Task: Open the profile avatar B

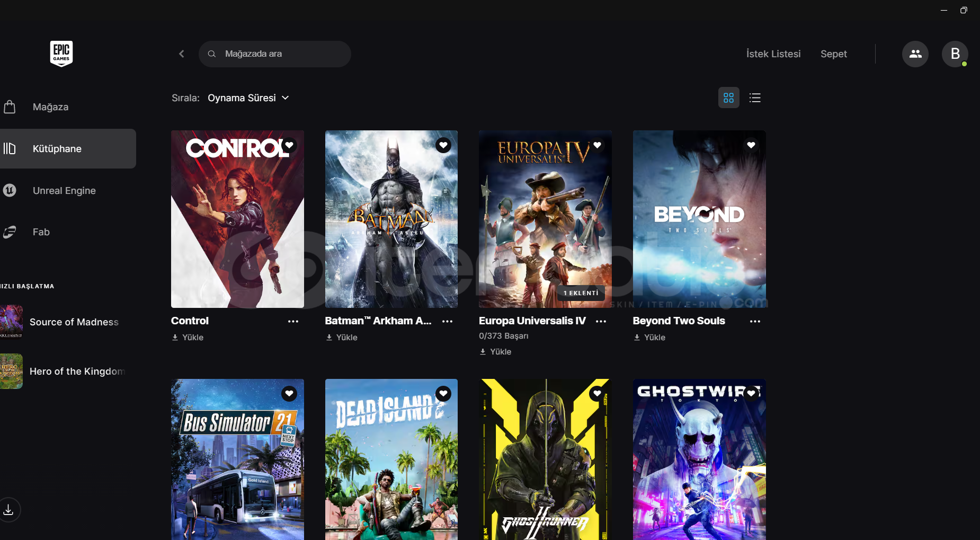Action: [x=955, y=54]
